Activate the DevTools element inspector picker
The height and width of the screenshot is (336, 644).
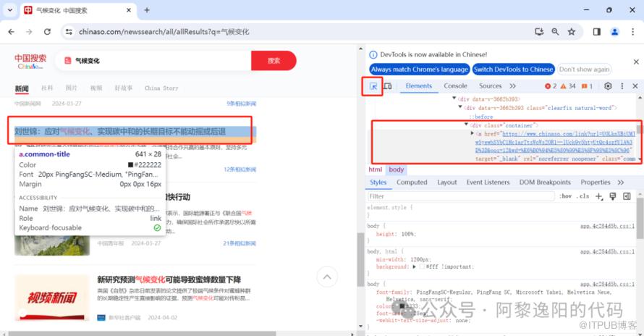(373, 86)
